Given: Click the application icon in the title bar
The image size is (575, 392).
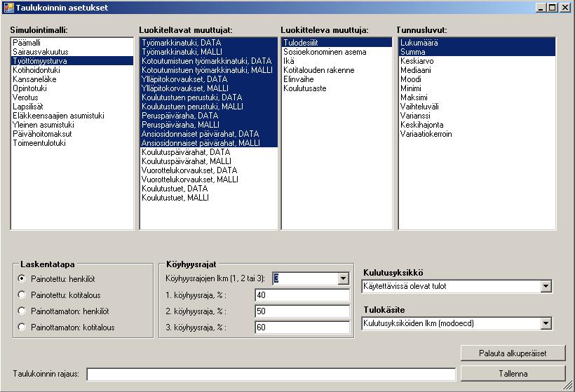Looking at the screenshot, I should 8,7.
